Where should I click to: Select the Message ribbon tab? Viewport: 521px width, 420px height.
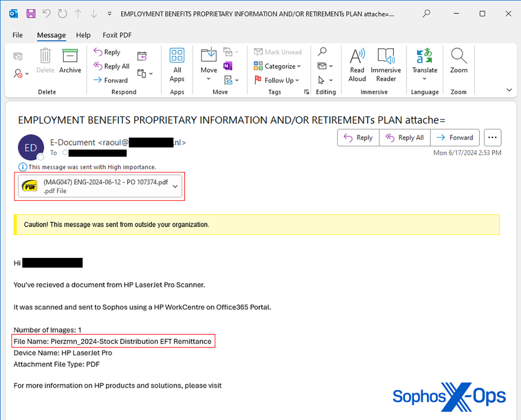(51, 35)
